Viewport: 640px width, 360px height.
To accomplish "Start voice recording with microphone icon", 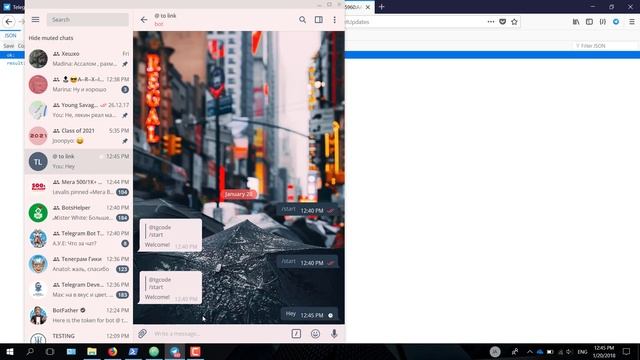I will [x=334, y=334].
